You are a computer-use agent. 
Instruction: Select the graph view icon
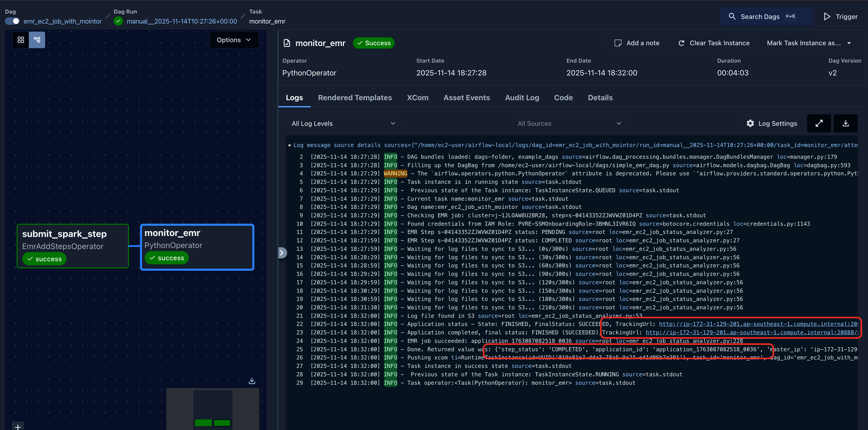(x=37, y=40)
